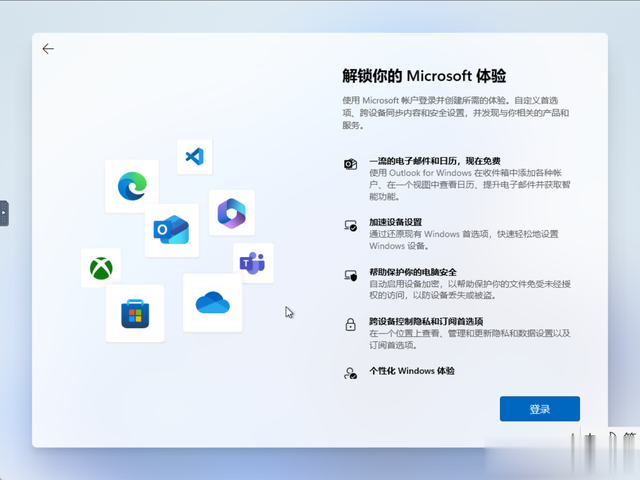Click the description mentioning Outlook for Windows

[470, 184]
